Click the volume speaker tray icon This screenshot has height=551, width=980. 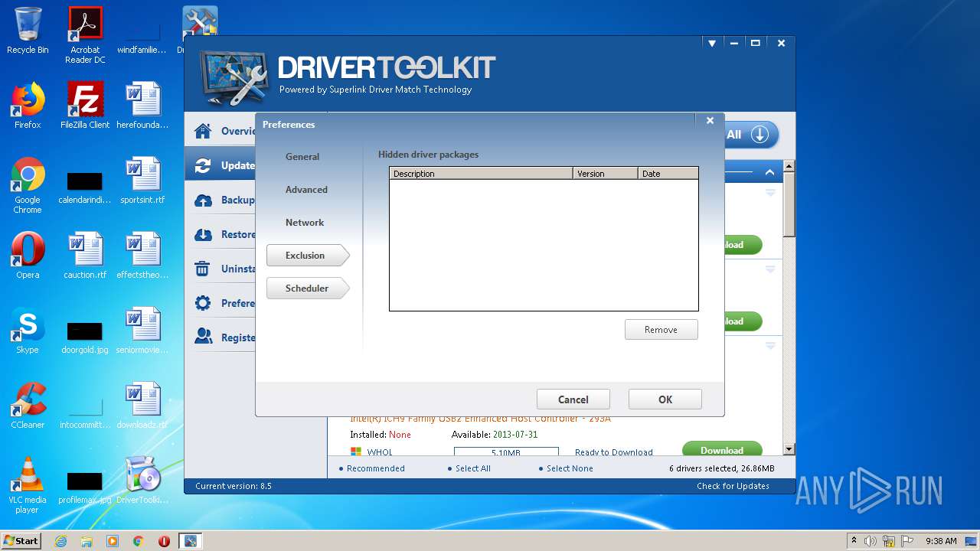(x=871, y=541)
